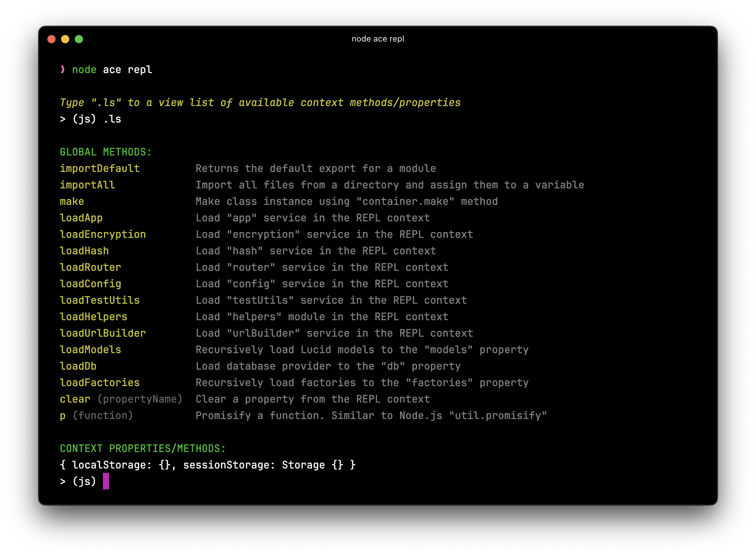756x556 pixels.
Task: Click the importDefault method name
Action: click(99, 169)
